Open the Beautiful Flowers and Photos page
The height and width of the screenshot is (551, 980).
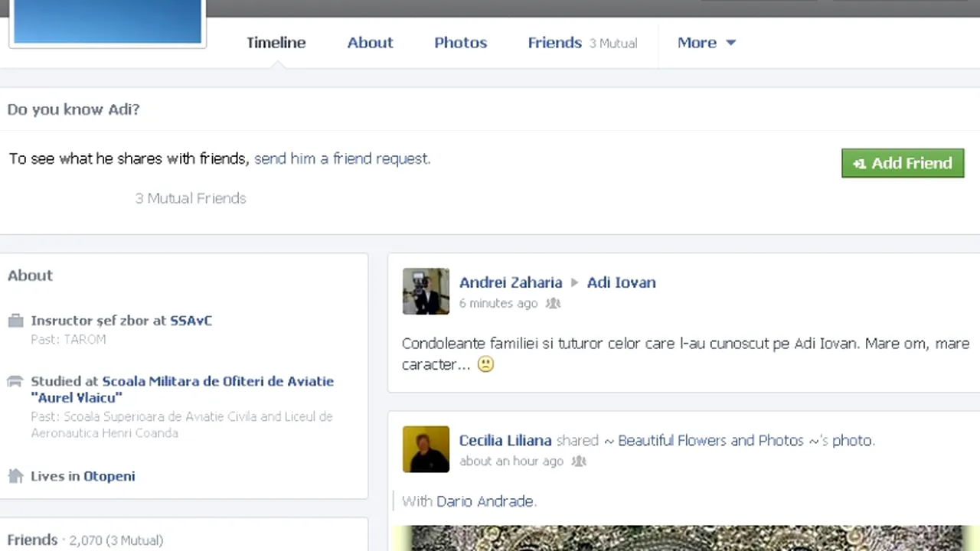click(710, 441)
